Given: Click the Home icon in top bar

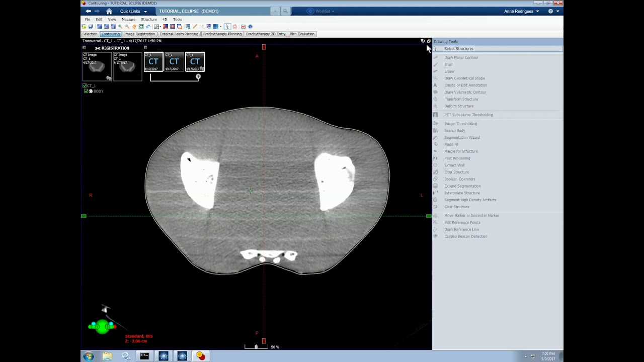Looking at the screenshot, I should point(109,11).
